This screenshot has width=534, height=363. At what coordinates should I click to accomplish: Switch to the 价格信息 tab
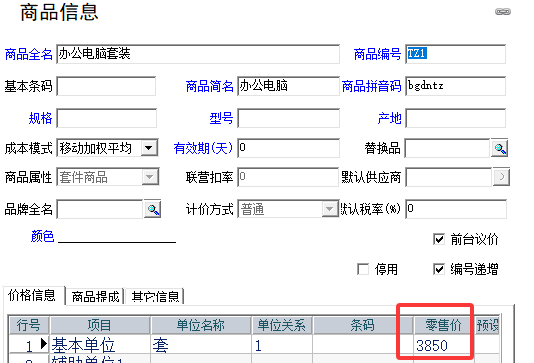point(32,295)
